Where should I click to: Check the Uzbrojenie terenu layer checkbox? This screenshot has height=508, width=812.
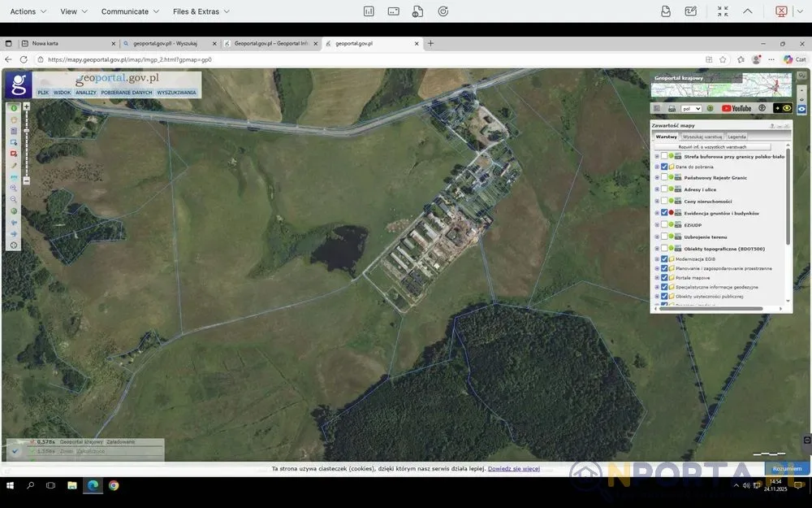tap(664, 237)
